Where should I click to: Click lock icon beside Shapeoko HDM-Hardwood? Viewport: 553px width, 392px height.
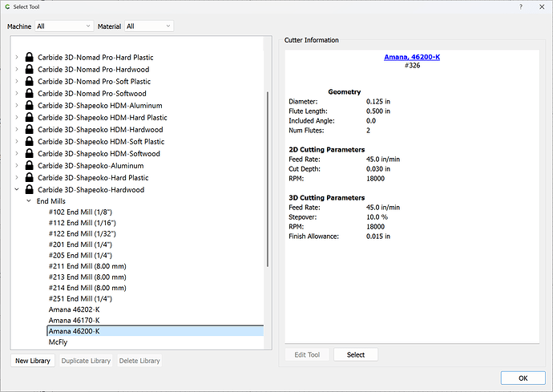[x=30, y=129]
